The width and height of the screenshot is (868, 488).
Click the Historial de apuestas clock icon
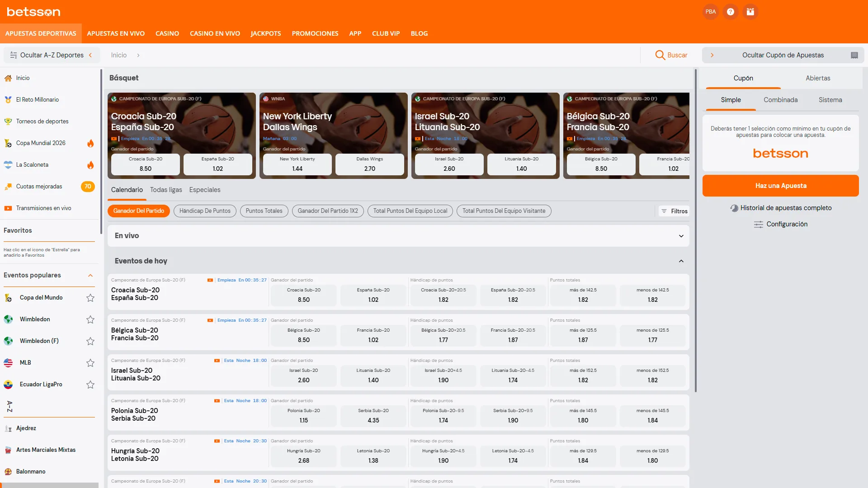[x=734, y=208]
